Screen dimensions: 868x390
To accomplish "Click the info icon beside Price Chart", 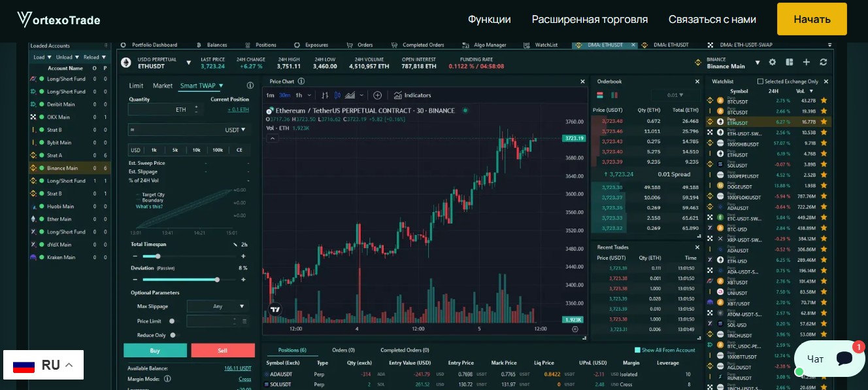I will point(301,81).
